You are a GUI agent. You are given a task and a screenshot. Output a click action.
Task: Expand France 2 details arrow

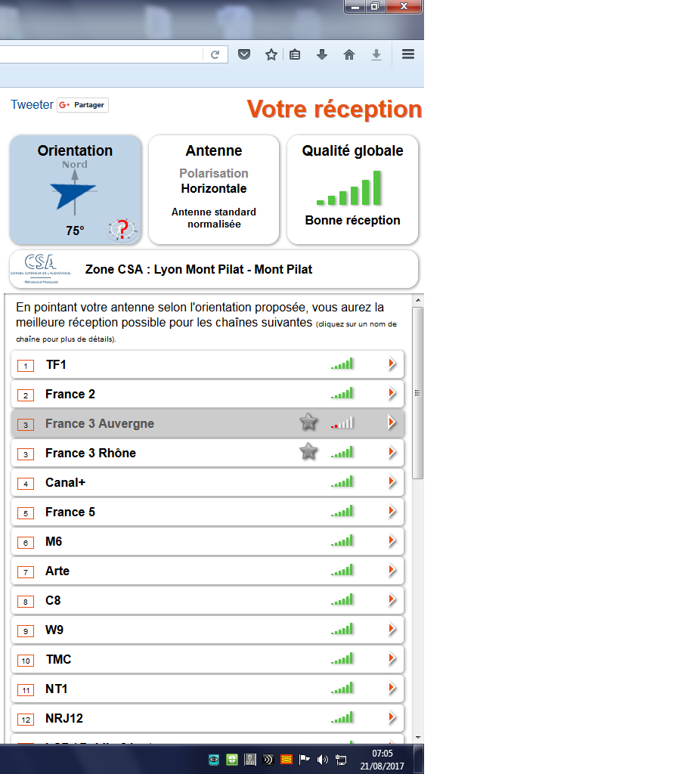pyautogui.click(x=392, y=393)
